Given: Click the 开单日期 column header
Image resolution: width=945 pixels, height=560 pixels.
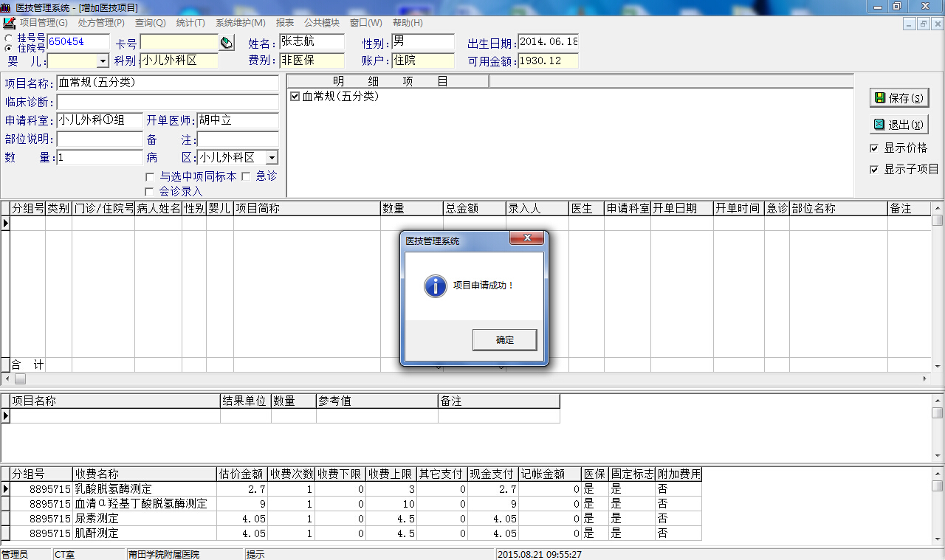Looking at the screenshot, I should point(681,209).
